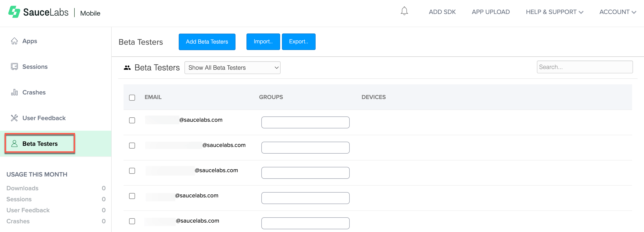Click the SauceLabs logo icon

[x=14, y=12]
